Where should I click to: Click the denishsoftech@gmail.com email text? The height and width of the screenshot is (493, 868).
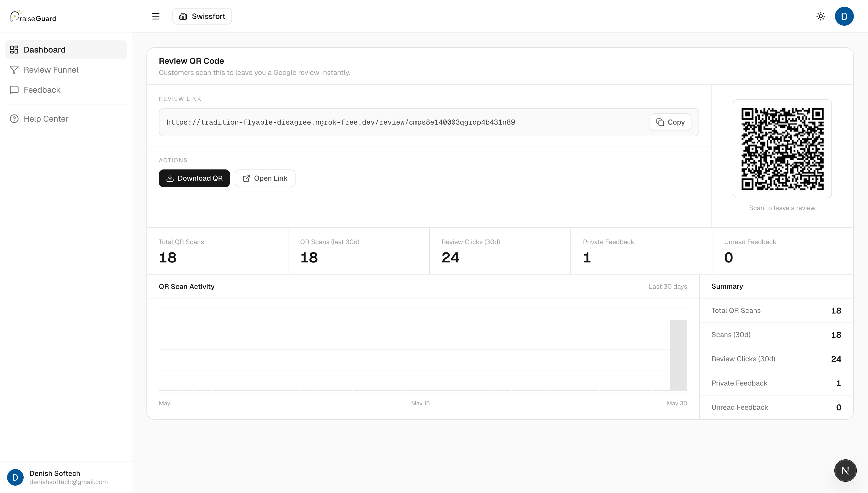tap(68, 482)
